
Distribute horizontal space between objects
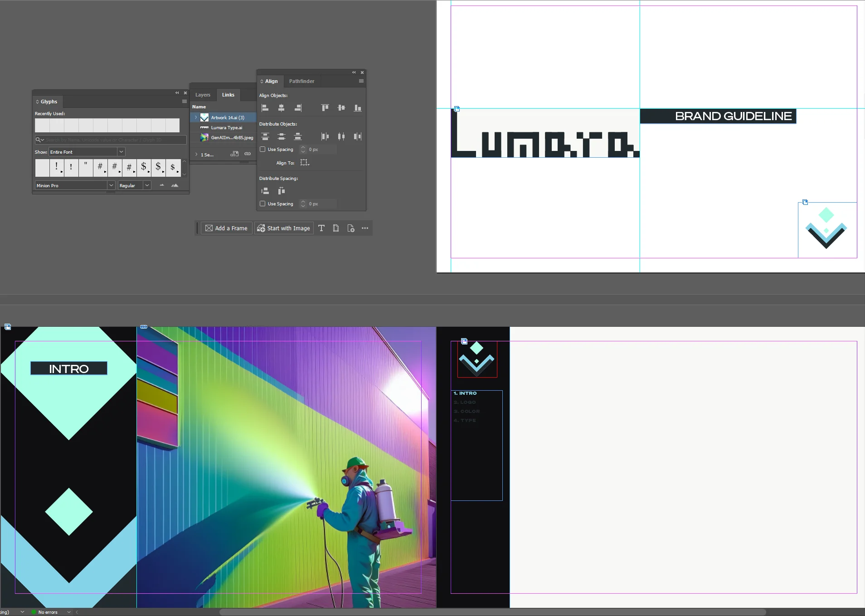(282, 191)
